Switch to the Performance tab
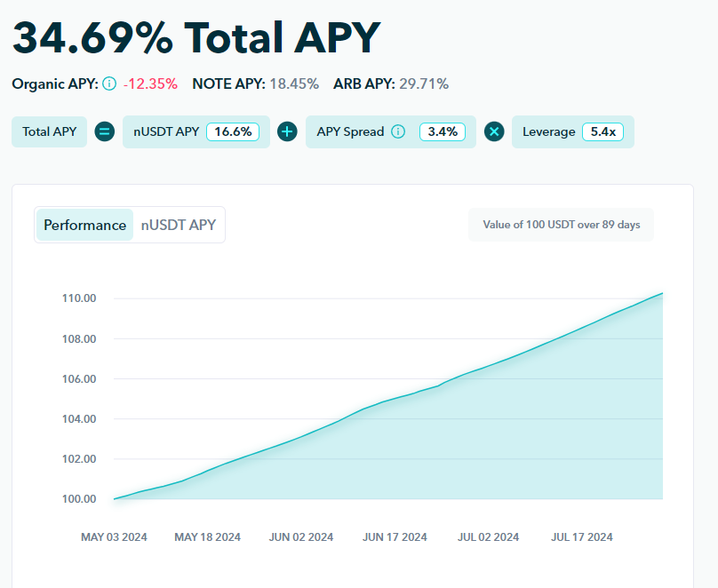The width and height of the screenshot is (718, 588). click(x=85, y=225)
